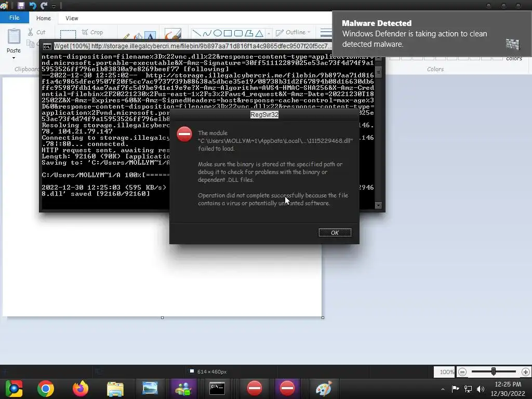The image size is (532, 399).
Task: Click the console vertical scrollbar thumb
Action: (x=378, y=72)
